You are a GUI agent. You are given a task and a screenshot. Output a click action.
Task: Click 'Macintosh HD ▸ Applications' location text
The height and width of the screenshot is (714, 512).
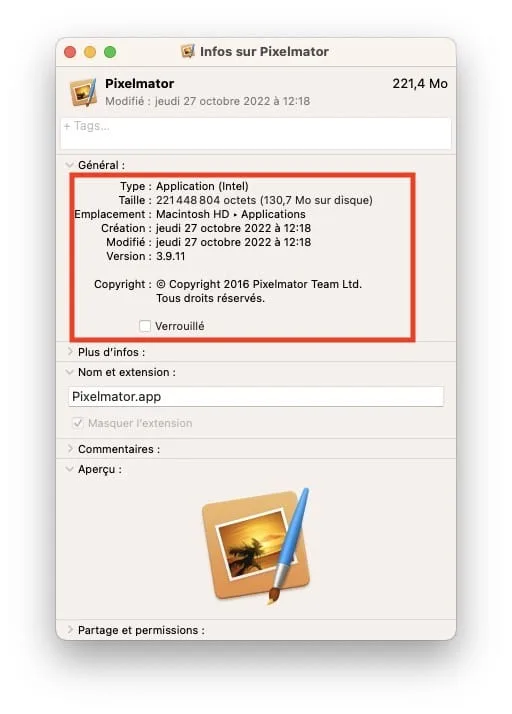point(231,214)
